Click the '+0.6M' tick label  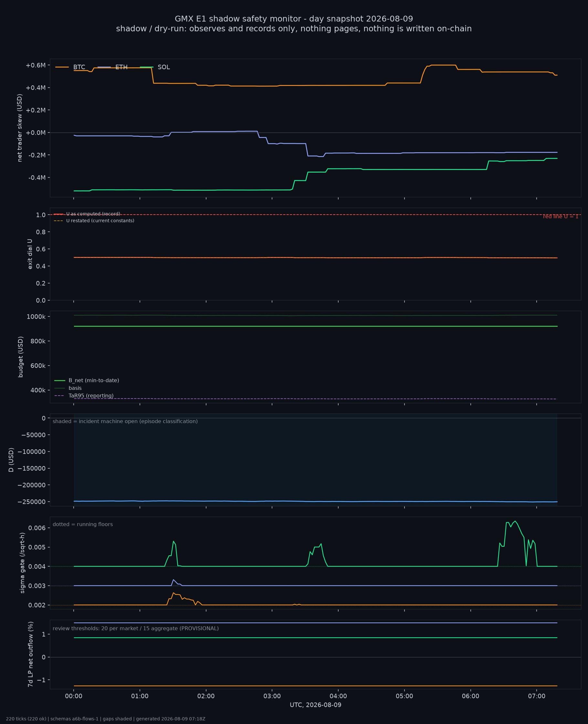pyautogui.click(x=36, y=65)
